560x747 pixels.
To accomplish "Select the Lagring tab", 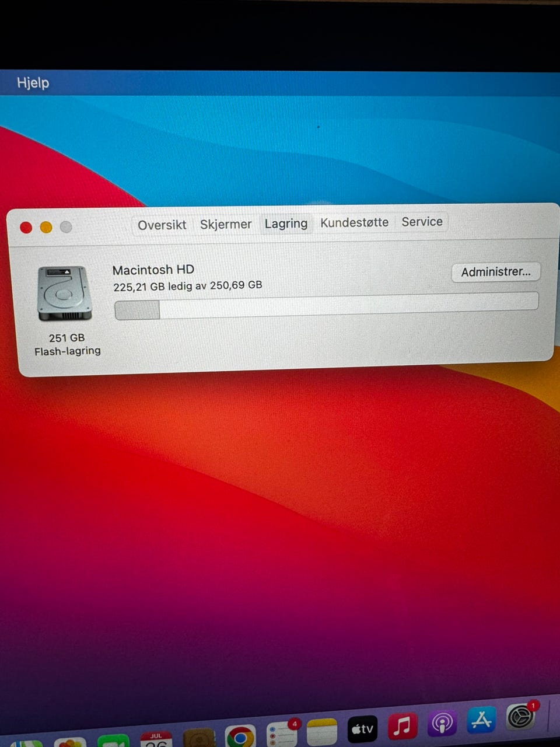I will (x=286, y=224).
